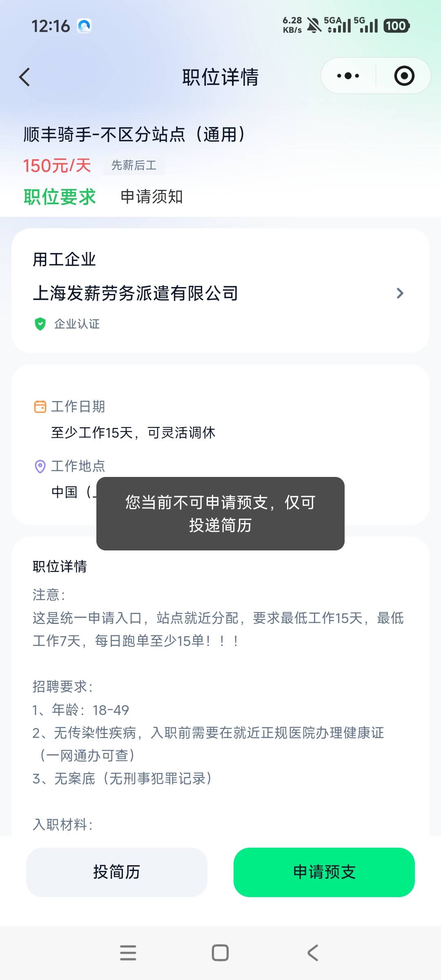The image size is (441, 980).
Task: Tap the 先薪后工 tag
Action: coord(134,165)
